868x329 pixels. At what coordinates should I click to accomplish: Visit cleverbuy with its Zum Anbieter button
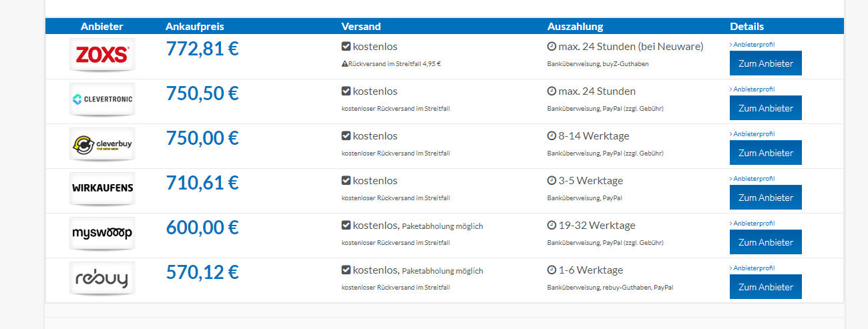(766, 153)
